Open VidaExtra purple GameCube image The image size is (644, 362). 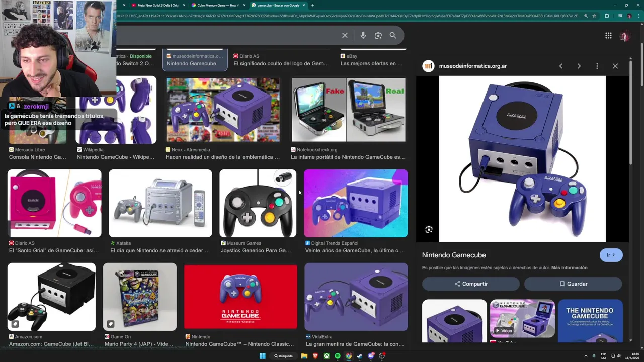356,297
